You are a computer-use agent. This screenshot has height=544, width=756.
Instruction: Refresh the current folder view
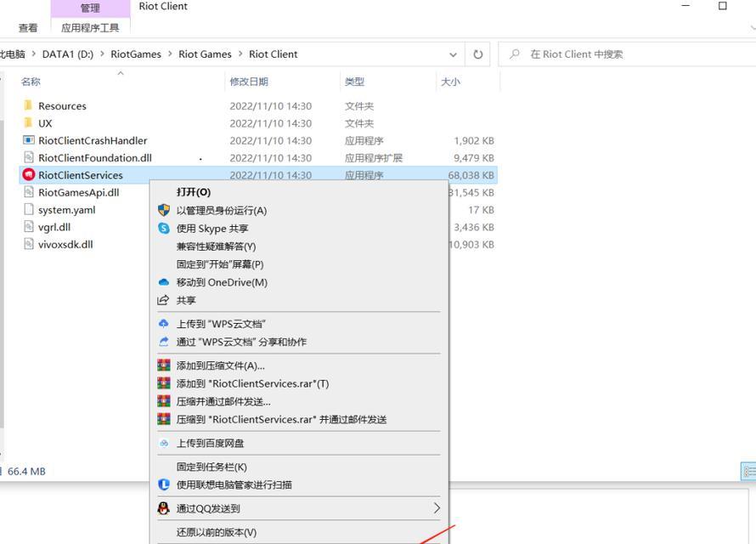[477, 54]
